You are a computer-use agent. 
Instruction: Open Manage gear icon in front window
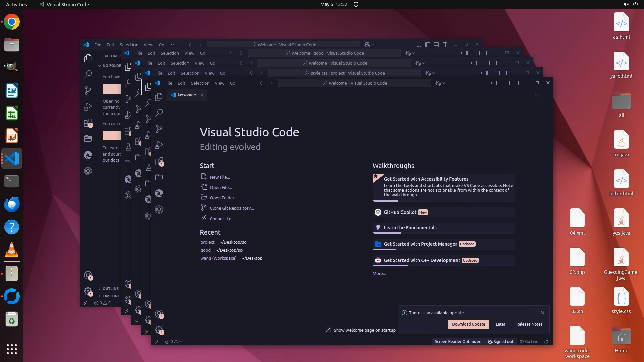click(159, 330)
